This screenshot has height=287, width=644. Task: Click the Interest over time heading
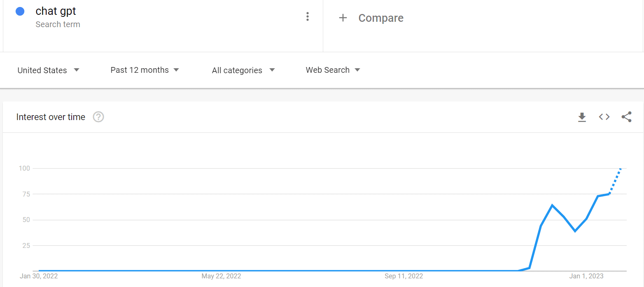click(50, 117)
